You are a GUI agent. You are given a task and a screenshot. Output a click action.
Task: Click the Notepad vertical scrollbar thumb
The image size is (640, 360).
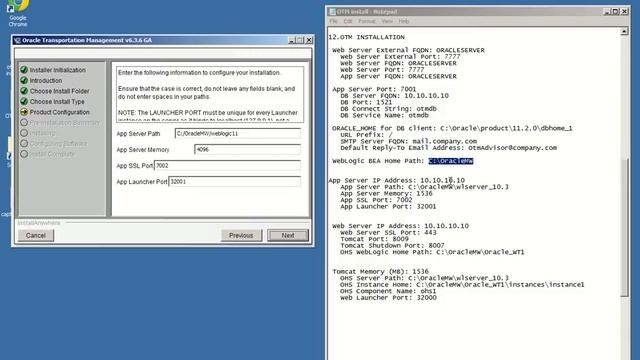click(x=624, y=227)
